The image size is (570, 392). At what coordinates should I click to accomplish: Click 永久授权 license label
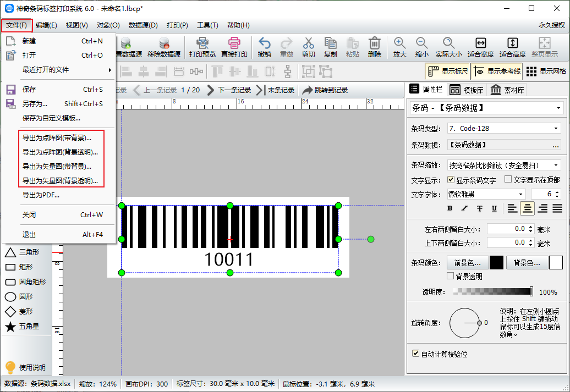[551, 25]
